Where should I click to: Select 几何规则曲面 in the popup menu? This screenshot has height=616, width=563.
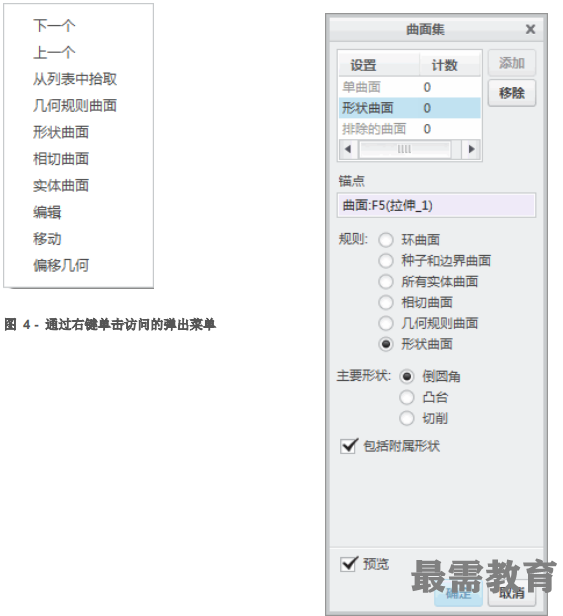(x=75, y=105)
